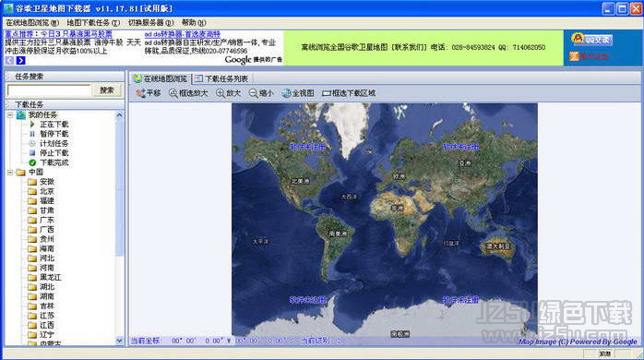Open the 地图下载任务 menu
Viewport: 644px width, 360px height.
pyautogui.click(x=93, y=22)
